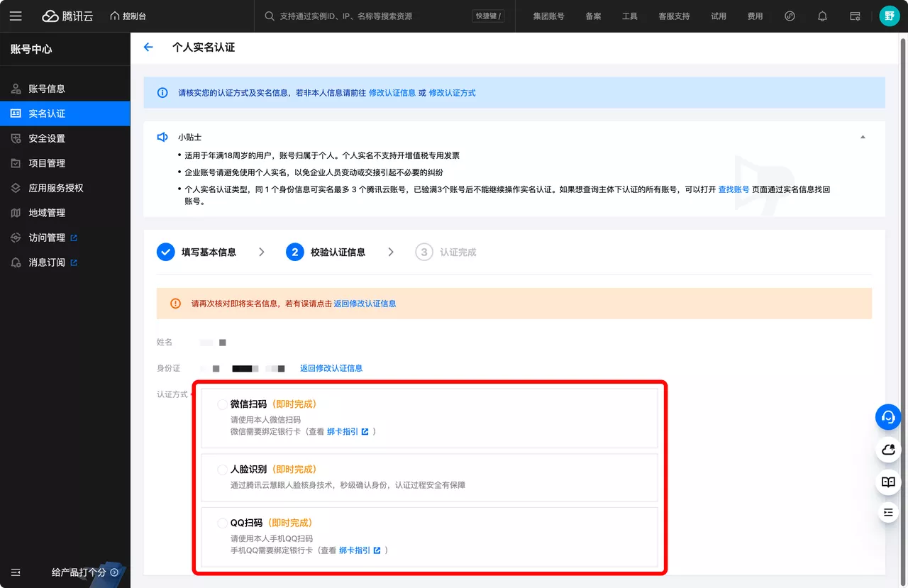Open the hamburger menu at top left
The image size is (908, 588).
click(x=16, y=15)
